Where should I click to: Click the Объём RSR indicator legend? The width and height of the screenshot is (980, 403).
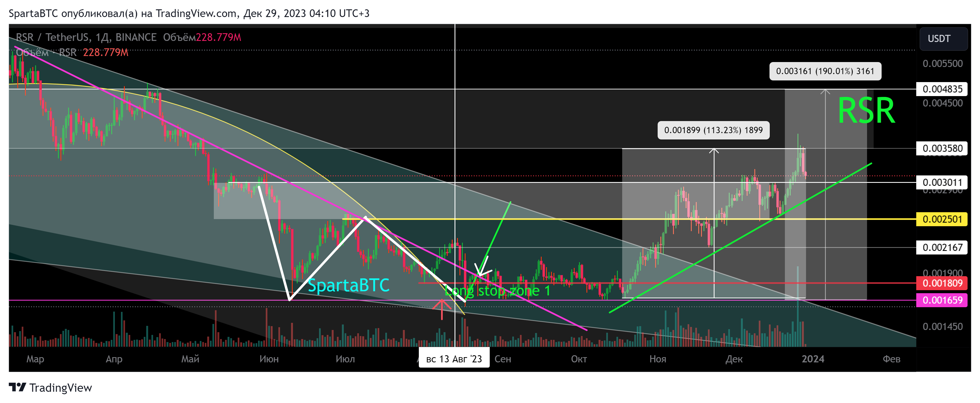(72, 52)
